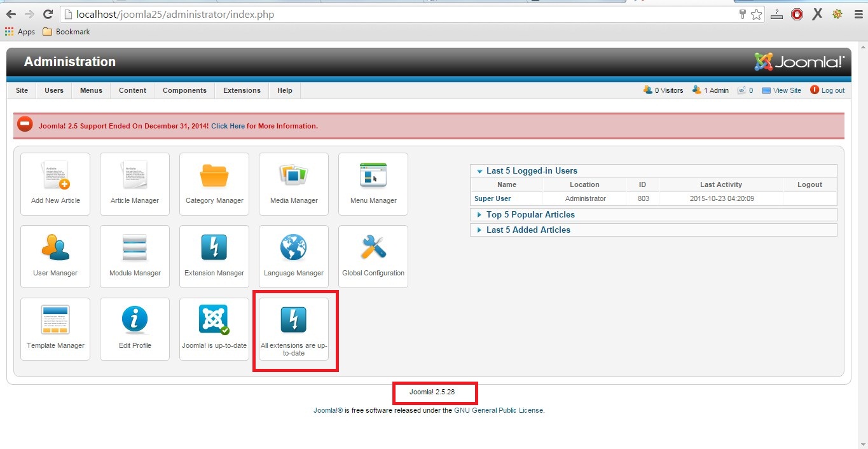
Task: Open the Edit Profile info icon
Action: 135,321
